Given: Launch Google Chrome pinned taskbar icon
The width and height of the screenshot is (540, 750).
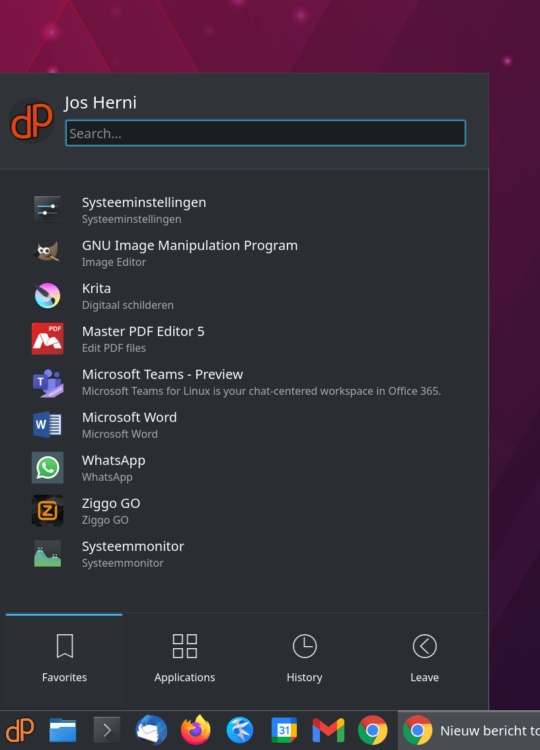Looking at the screenshot, I should click(x=373, y=730).
